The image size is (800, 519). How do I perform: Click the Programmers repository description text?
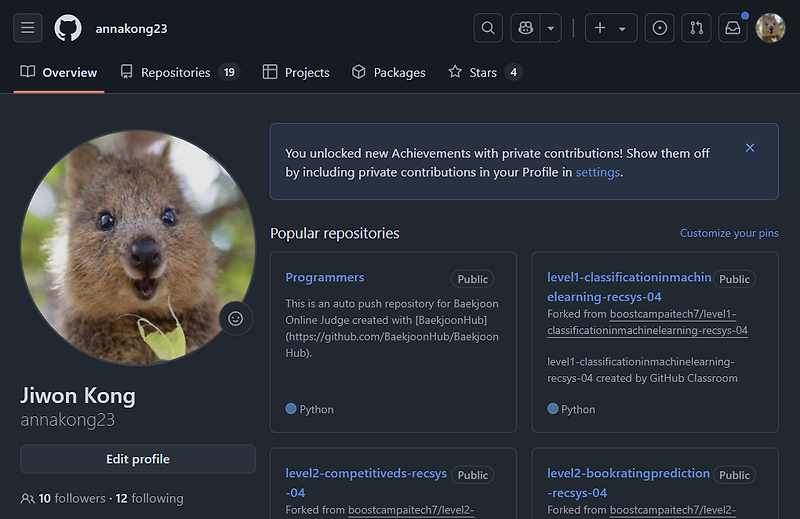pyautogui.click(x=392, y=328)
